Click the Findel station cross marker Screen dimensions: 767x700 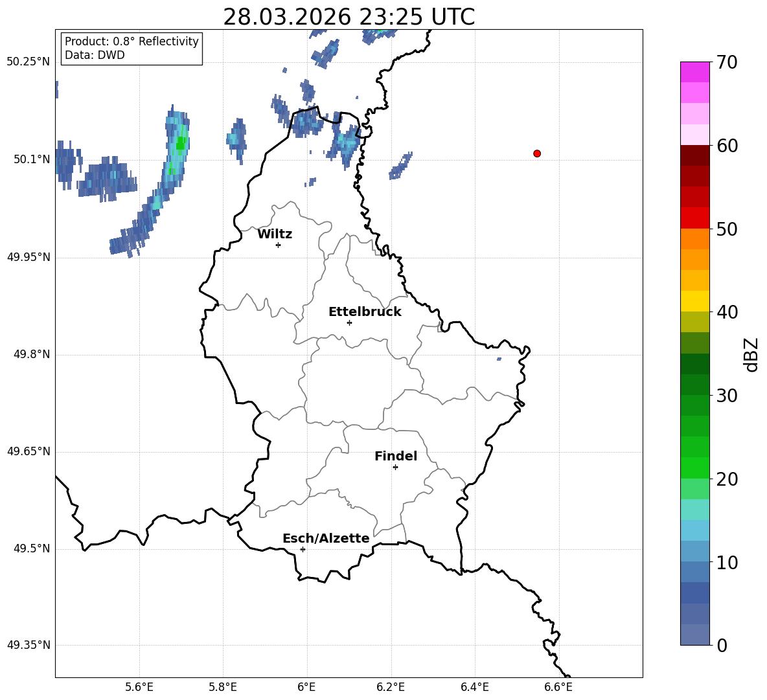click(x=395, y=468)
